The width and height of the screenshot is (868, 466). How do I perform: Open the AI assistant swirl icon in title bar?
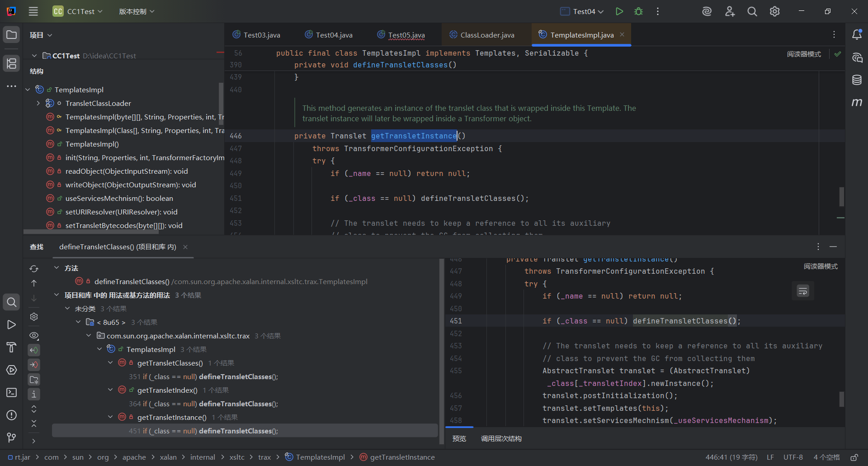coord(707,11)
